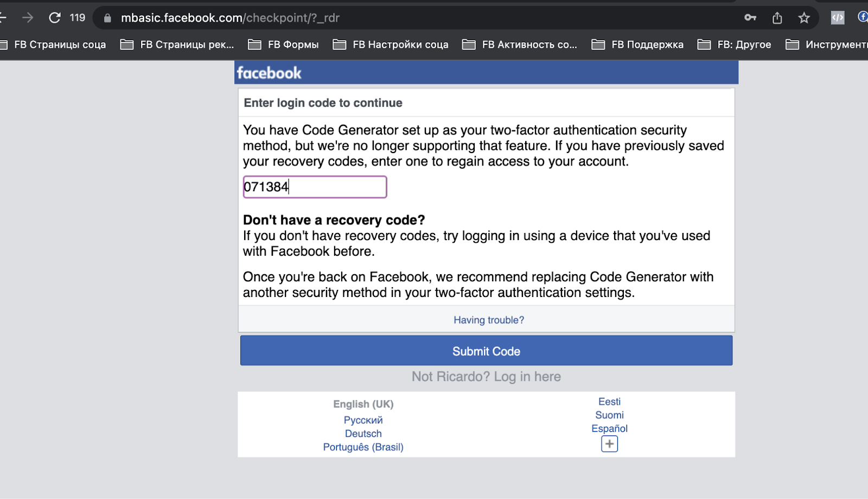
Task: Switch language to Eesti
Action: tap(609, 402)
